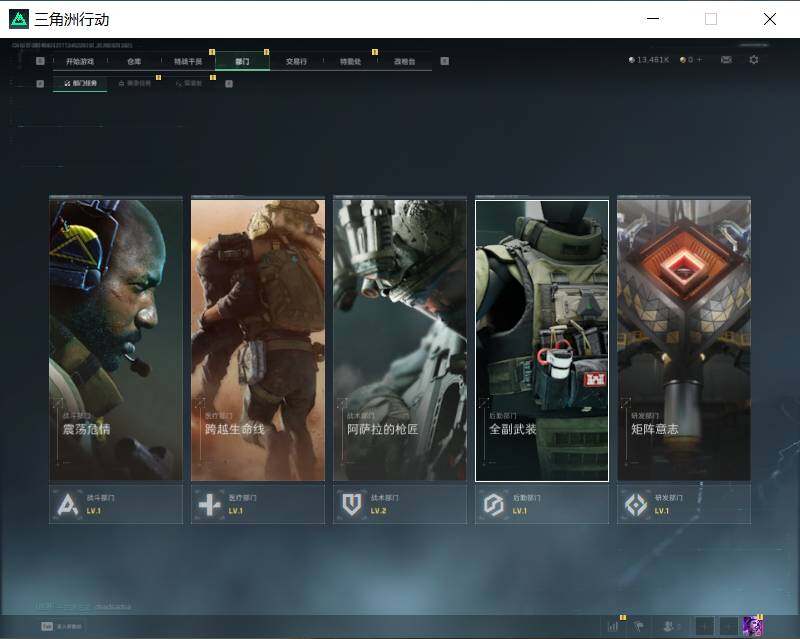Open the second sub-tab next to 部门任务

pos(135,83)
